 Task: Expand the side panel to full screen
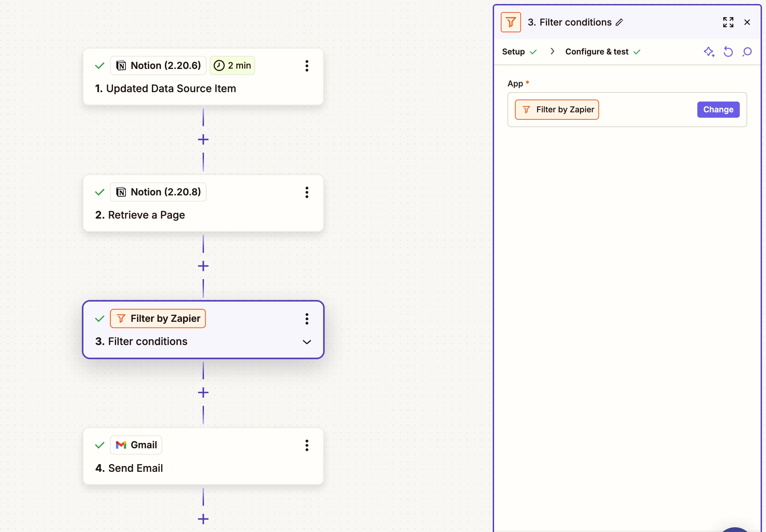pyautogui.click(x=728, y=22)
